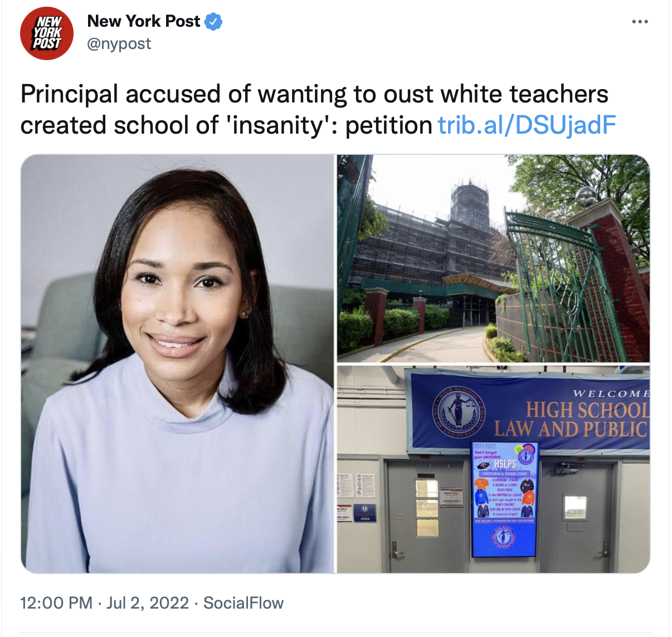
Task: Click the word 'insanity' in tweet text
Action: tap(280, 125)
